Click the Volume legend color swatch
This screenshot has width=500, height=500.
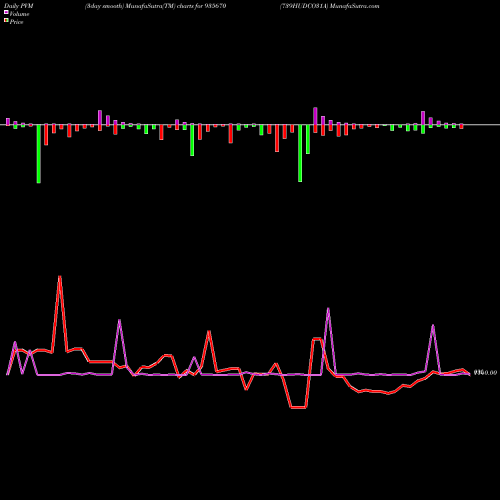click(6, 12)
